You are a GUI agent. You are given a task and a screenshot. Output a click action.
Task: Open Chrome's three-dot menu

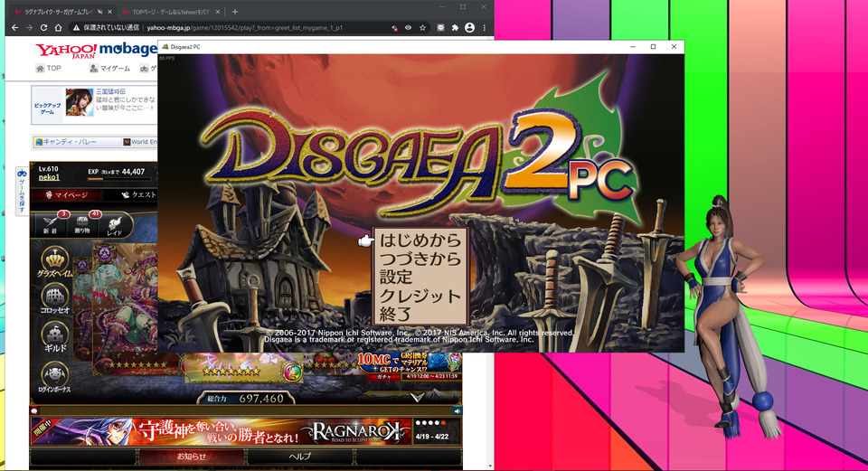pyautogui.click(x=485, y=28)
